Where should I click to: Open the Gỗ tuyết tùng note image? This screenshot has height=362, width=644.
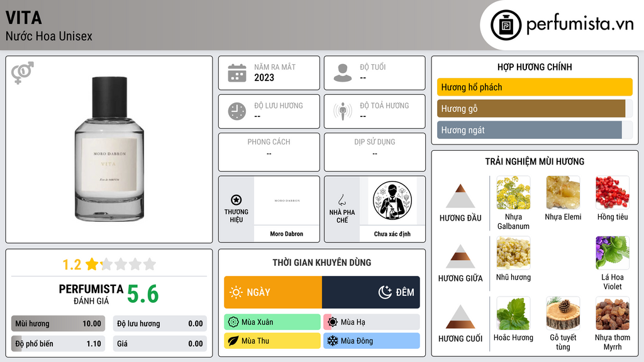[x=563, y=314]
